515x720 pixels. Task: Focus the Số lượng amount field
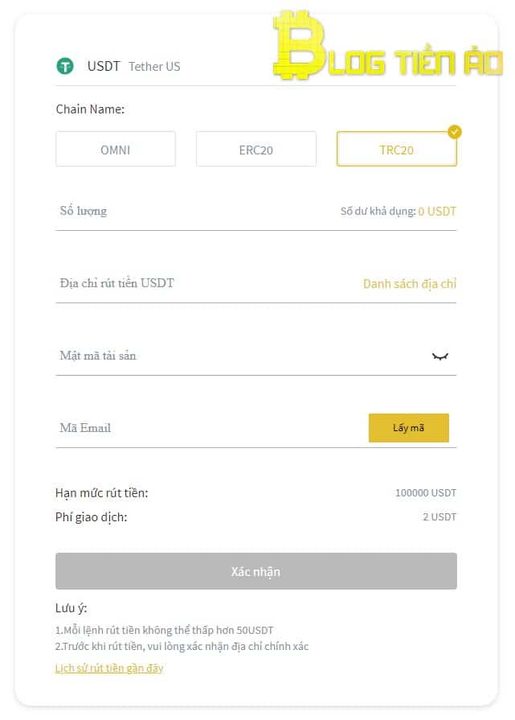click(x=193, y=211)
